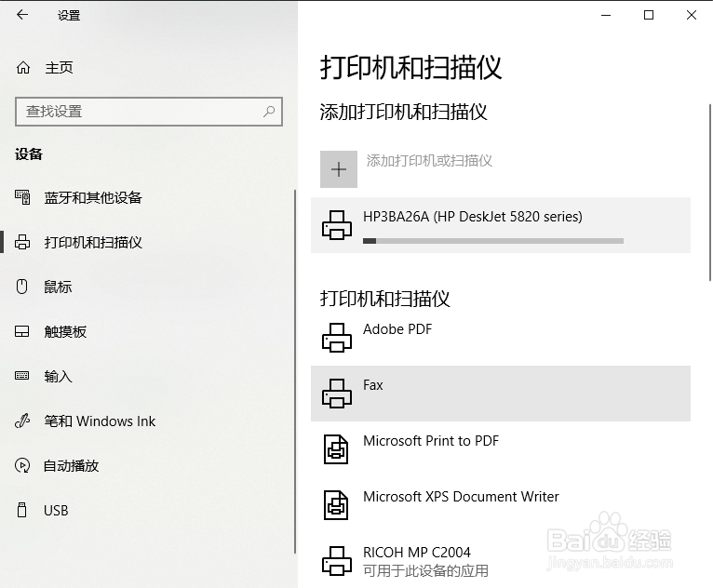The width and height of the screenshot is (713, 588).
Task: Select 打印机和扫描仪 in the sidebar
Action: click(93, 242)
